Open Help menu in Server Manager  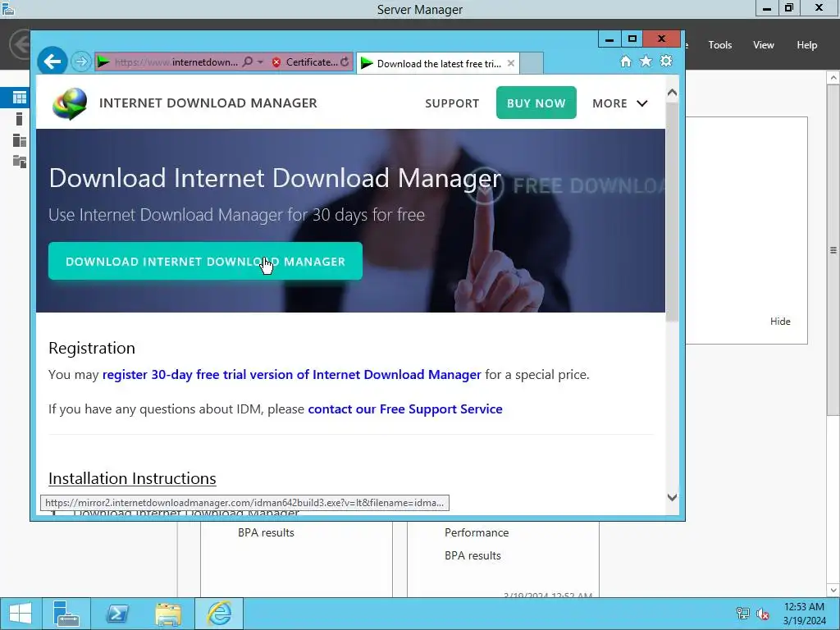[806, 45]
